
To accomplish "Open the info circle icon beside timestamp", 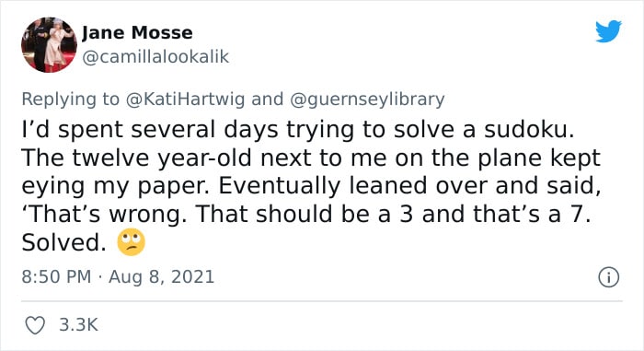I will 608,277.
